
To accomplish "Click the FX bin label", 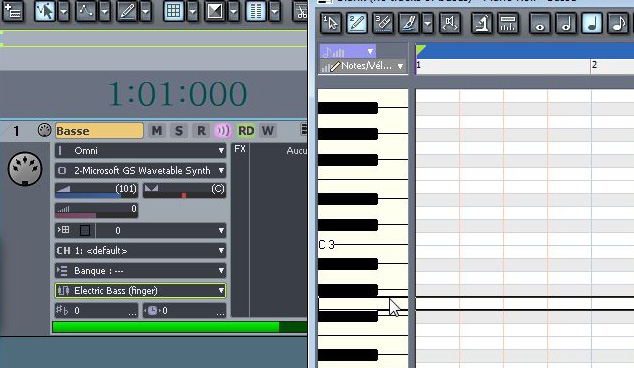I will click(240, 149).
